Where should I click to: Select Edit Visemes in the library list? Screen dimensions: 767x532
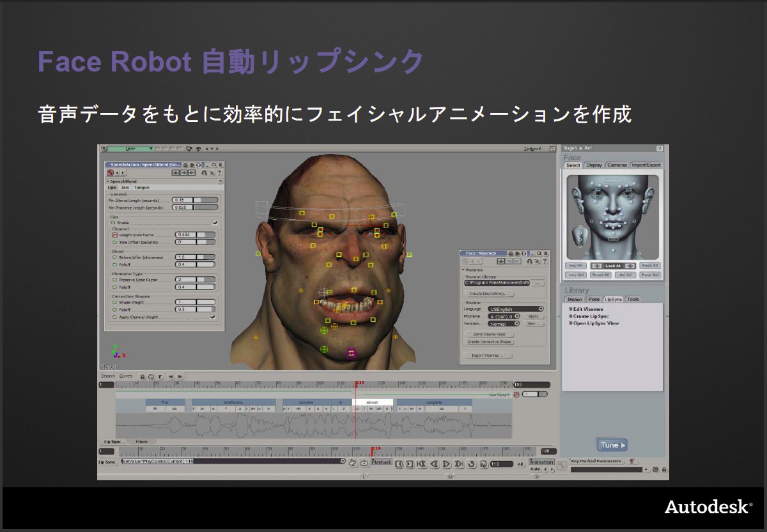click(587, 309)
